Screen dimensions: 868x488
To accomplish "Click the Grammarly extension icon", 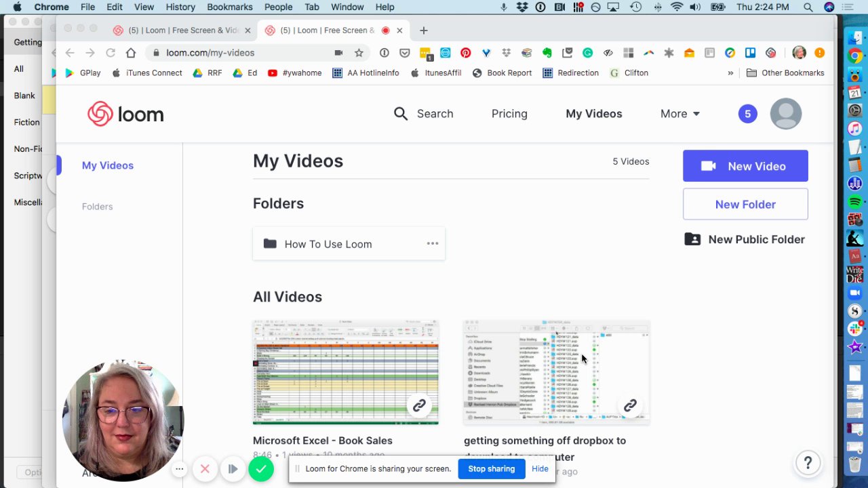I will 587,53.
